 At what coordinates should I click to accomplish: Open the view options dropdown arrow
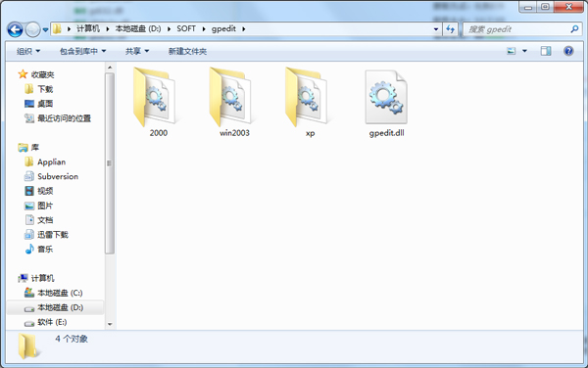[524, 51]
